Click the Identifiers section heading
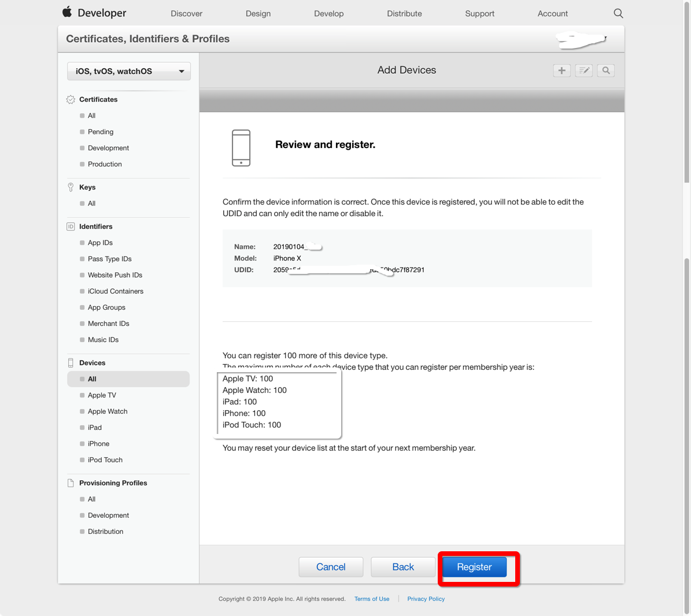Viewport: 691px width, 616px height. pos(95,227)
